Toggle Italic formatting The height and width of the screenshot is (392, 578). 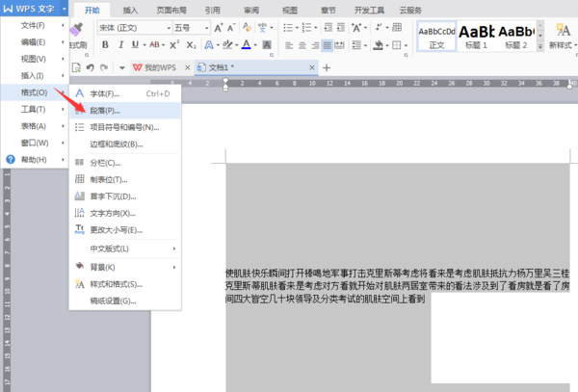[120, 45]
